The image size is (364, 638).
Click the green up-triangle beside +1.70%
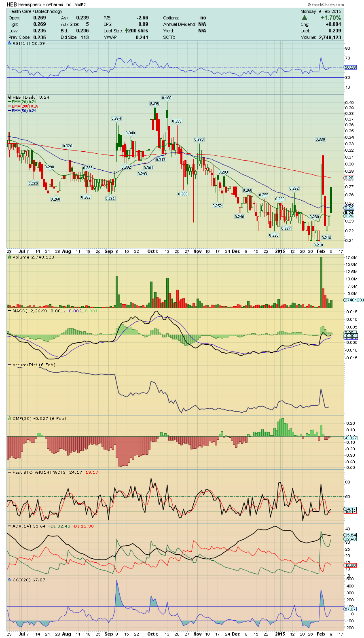[x=305, y=18]
